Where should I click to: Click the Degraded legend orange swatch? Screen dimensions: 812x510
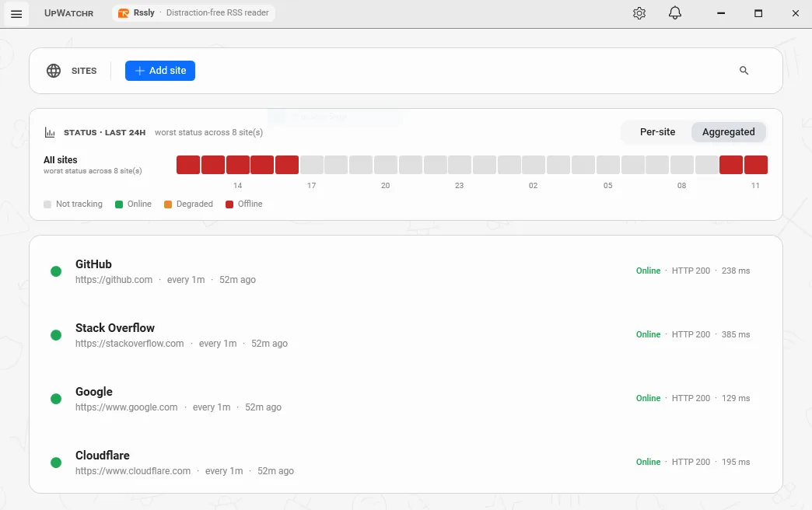coord(168,204)
